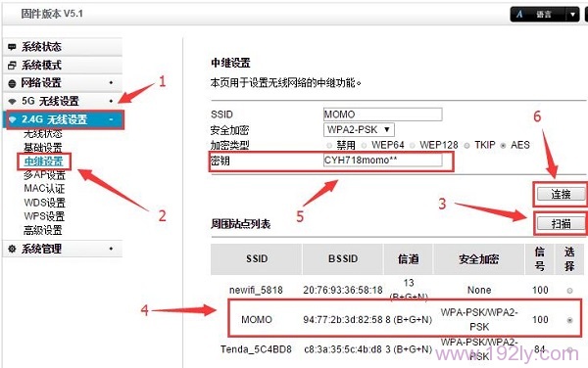Click the 选择 column header
Viewport: 588px width, 368px height.
(569, 259)
